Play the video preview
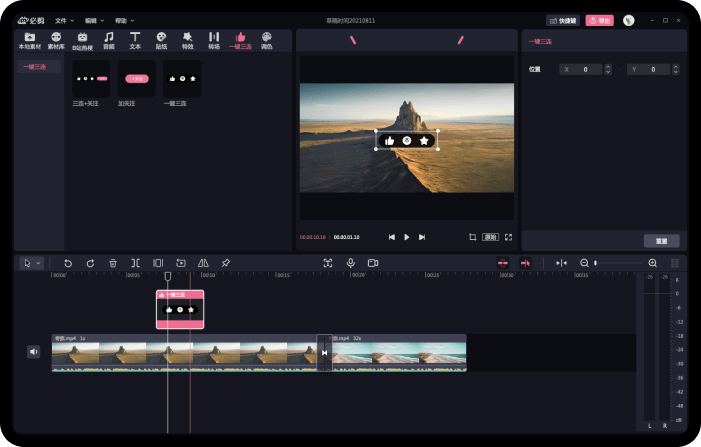The width and height of the screenshot is (701, 447). pos(406,237)
